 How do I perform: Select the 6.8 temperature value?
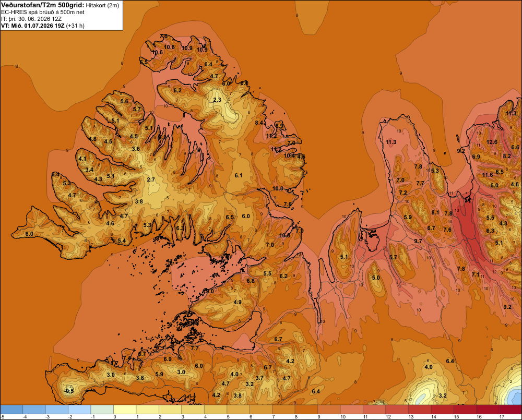pos(251,281)
